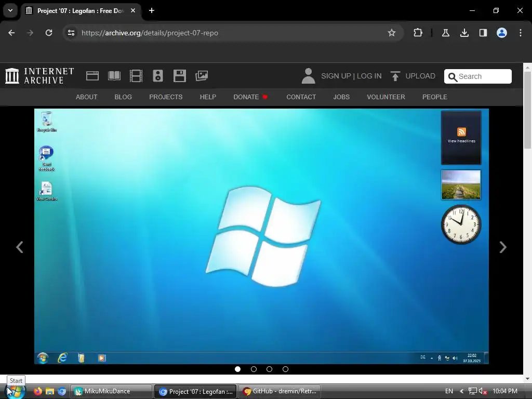Focus the Internet Archive Search field
This screenshot has height=399, width=532.
478,76
